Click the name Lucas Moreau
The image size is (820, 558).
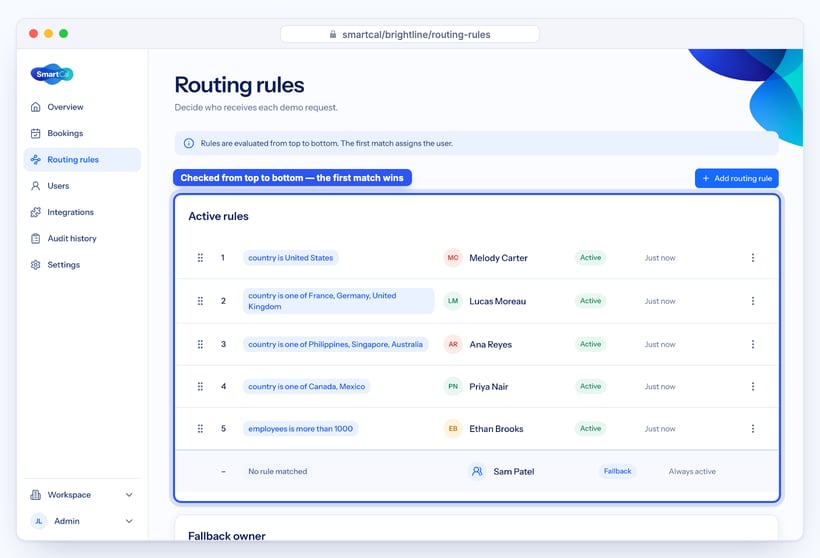[x=497, y=301]
